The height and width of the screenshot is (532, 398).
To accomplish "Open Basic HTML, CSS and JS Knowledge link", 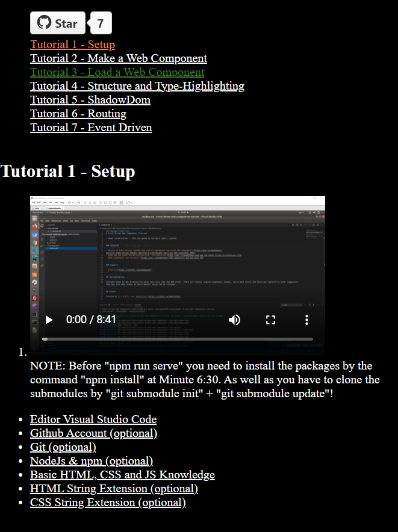I will (x=122, y=475).
